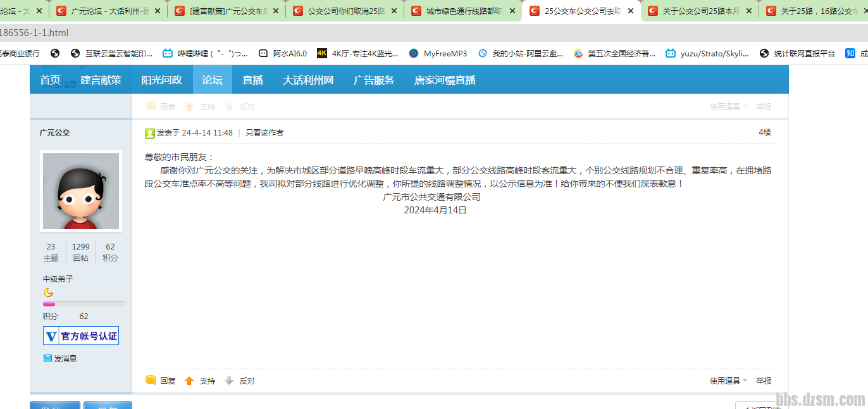Open 建言献策 in the blue navigation bar
This screenshot has width=868, height=409.
click(x=101, y=80)
